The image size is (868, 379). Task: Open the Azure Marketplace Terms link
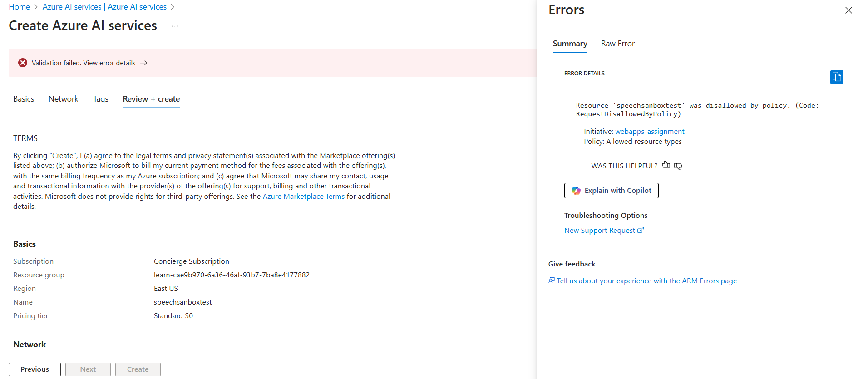click(x=304, y=197)
